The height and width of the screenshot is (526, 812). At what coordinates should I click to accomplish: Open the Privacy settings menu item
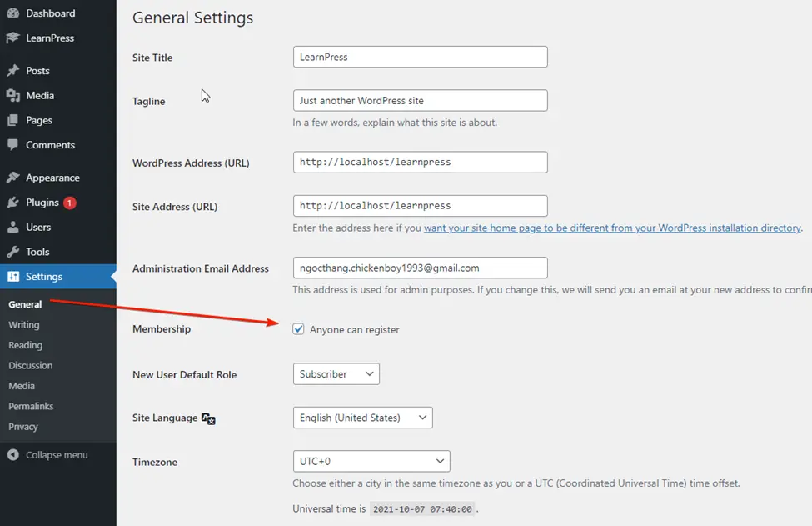tap(25, 426)
